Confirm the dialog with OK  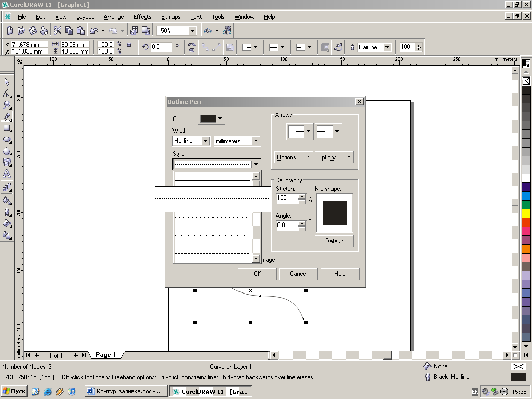coord(257,274)
